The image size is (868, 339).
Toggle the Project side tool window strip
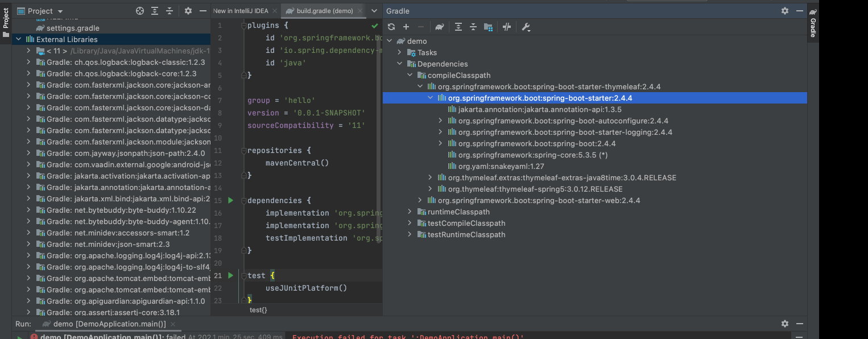coord(6,22)
